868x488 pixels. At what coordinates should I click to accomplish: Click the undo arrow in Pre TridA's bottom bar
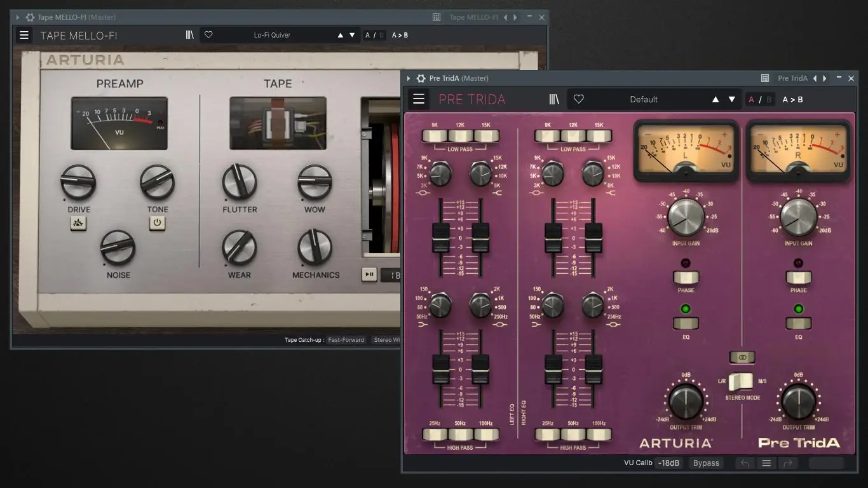click(744, 463)
